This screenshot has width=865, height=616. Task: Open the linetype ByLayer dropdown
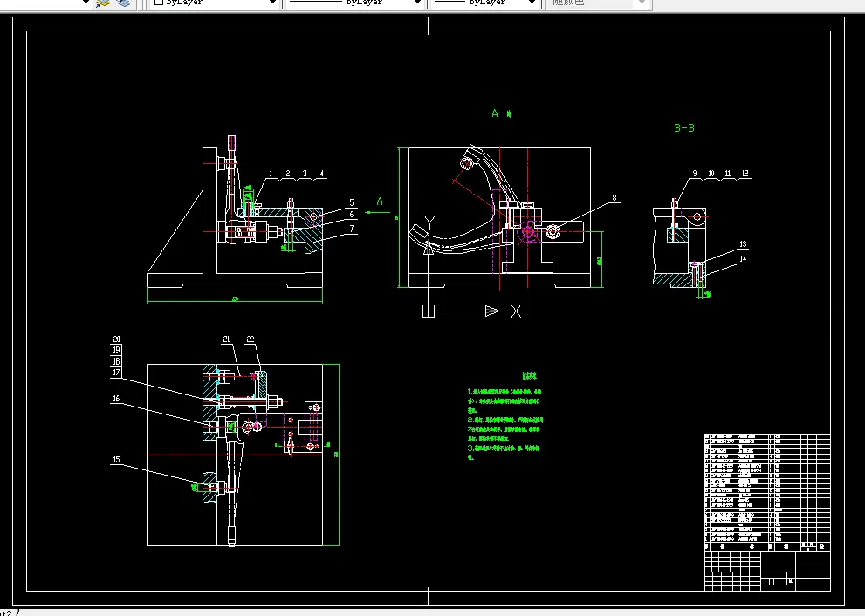click(354, 3)
